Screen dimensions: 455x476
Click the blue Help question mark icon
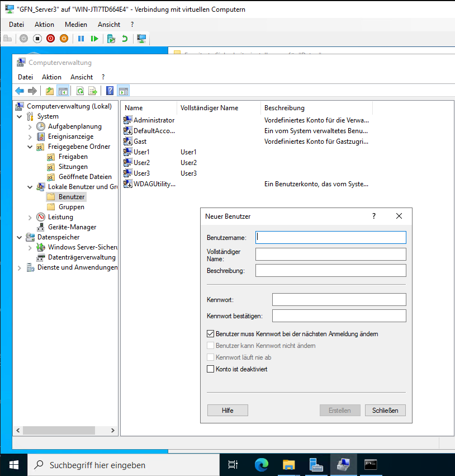(x=110, y=91)
